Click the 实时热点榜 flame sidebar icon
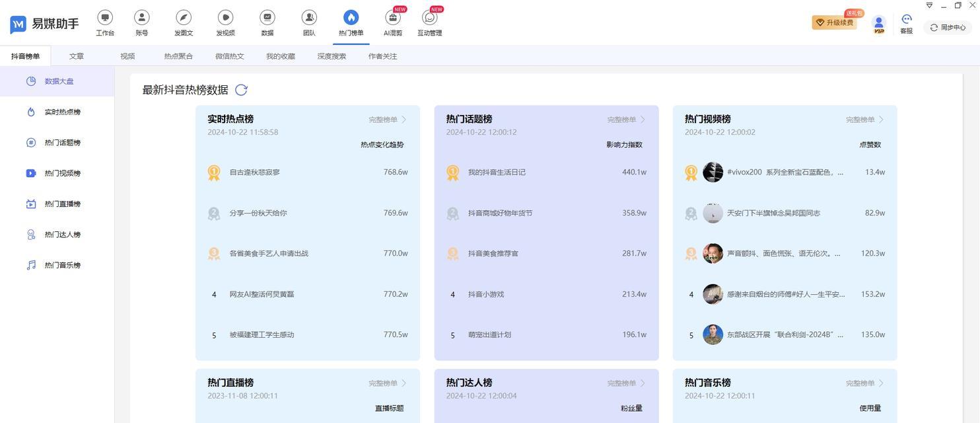The width and height of the screenshot is (980, 423). (31, 112)
